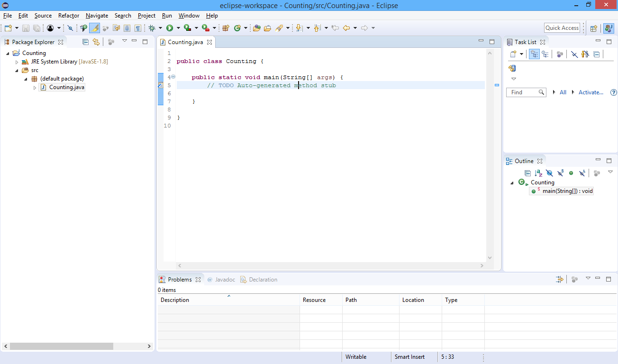Toggle Show Whitespace Characters
The height and width of the screenshot is (364, 618).
137,28
